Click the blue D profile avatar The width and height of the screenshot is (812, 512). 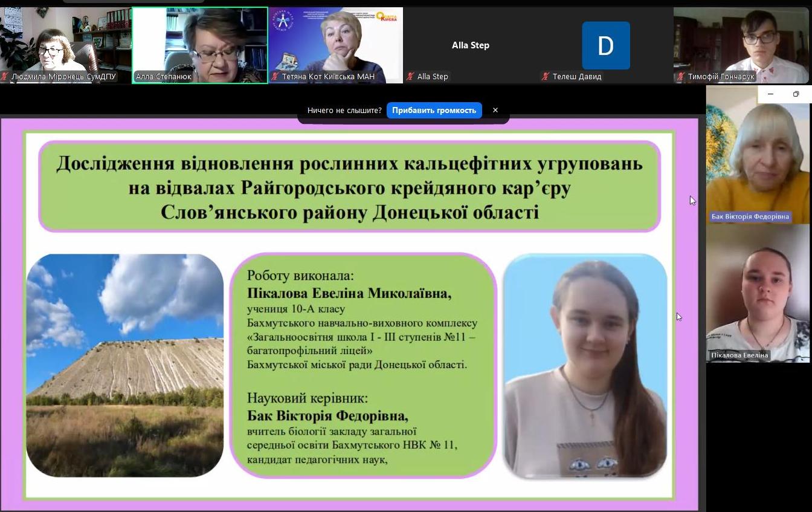point(605,45)
